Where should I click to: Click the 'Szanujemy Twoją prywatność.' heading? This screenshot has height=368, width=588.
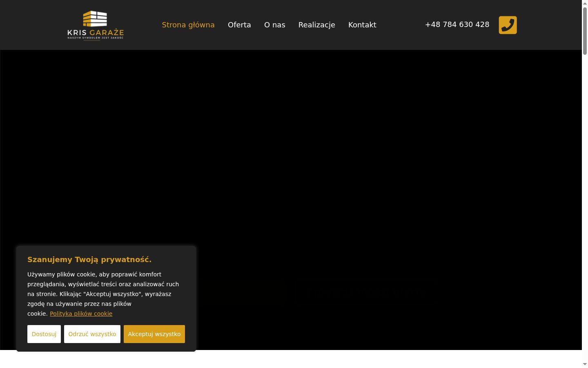89,260
